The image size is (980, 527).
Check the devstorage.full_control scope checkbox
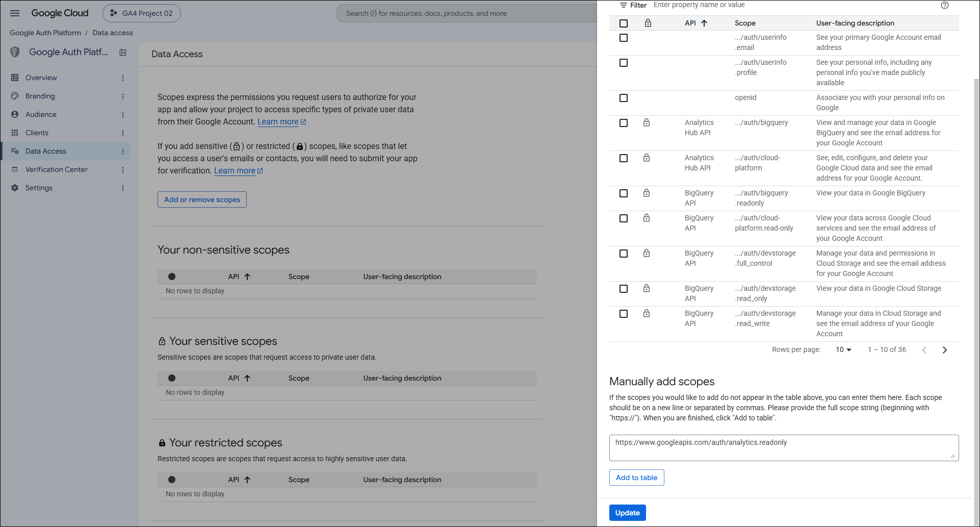point(624,254)
